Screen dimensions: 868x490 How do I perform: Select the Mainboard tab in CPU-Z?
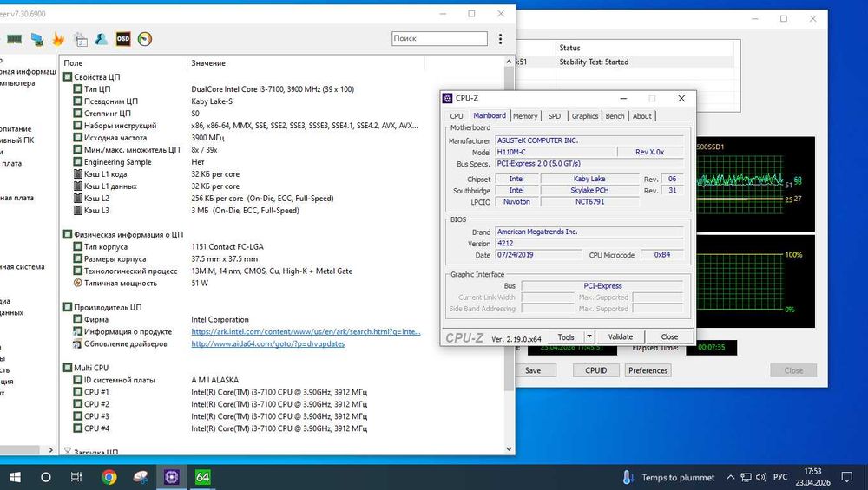pyautogui.click(x=490, y=115)
